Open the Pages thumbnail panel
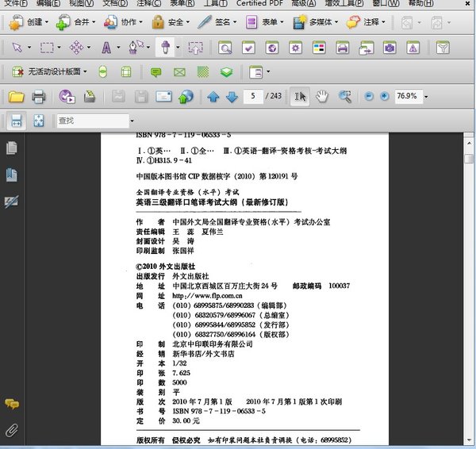 pos(12,148)
